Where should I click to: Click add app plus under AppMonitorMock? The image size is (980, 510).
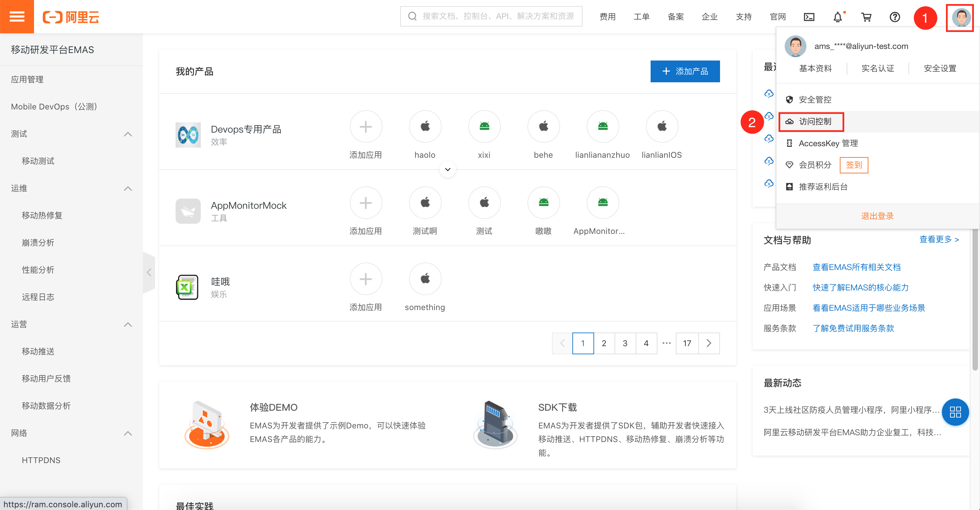365,203
